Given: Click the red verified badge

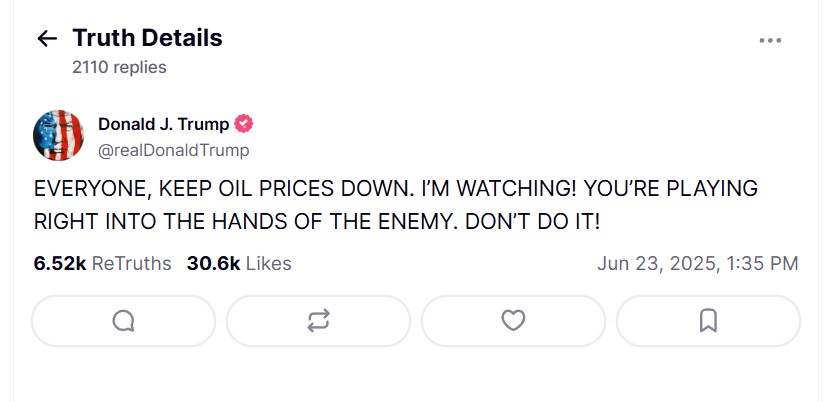Looking at the screenshot, I should pos(244,124).
